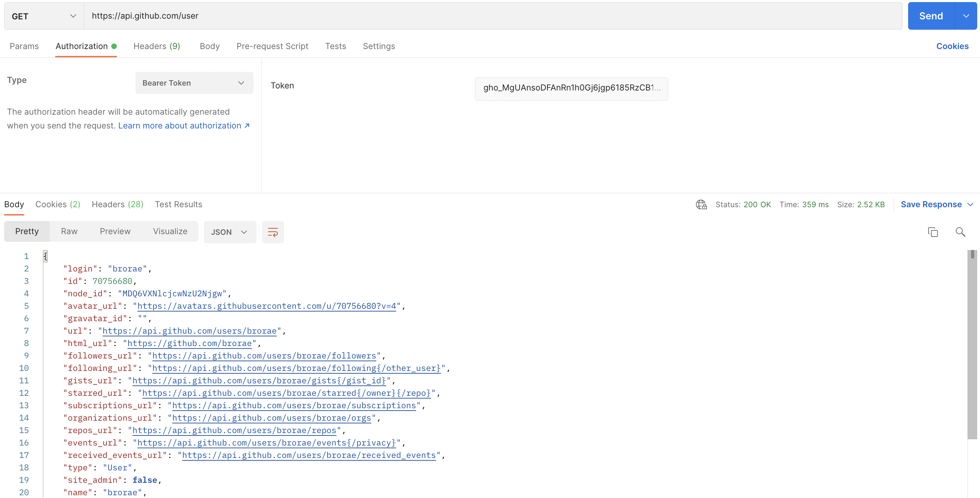Copy response body with copy icon
The width and height of the screenshot is (980, 498).
[932, 232]
